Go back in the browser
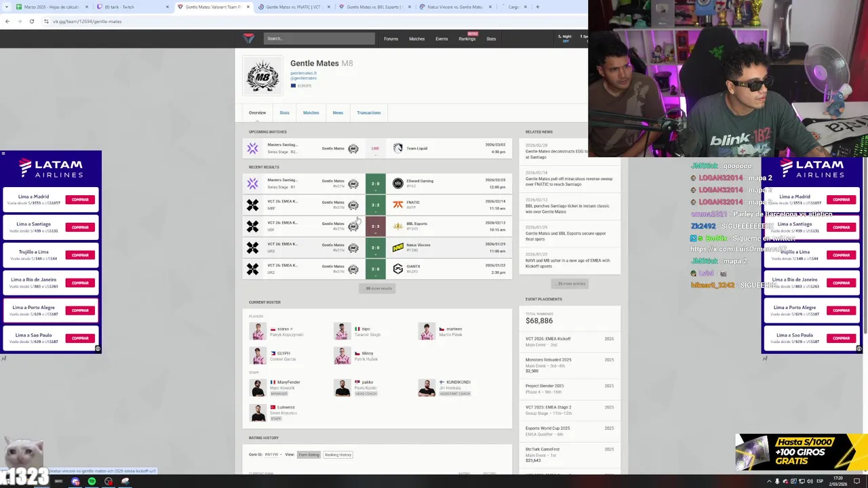Viewport: 868px width, 488px height. [7, 21]
